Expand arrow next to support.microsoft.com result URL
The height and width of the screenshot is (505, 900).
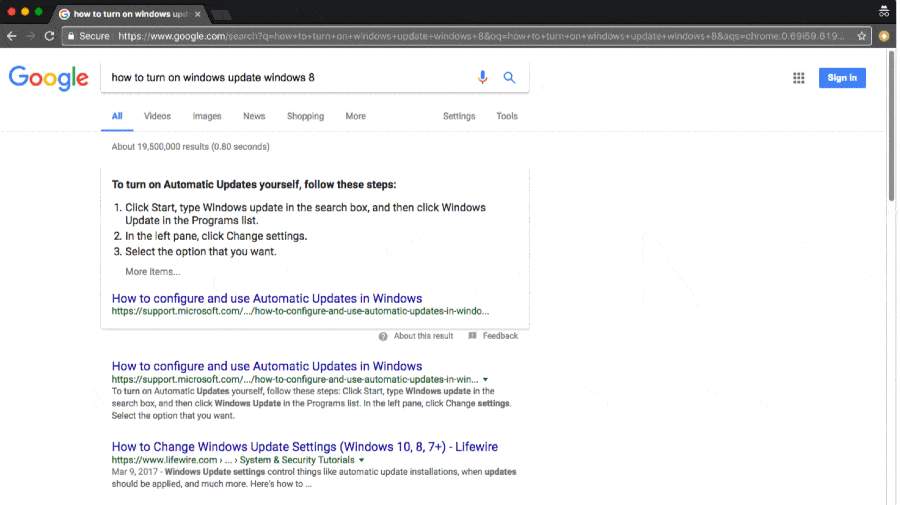tap(486, 379)
